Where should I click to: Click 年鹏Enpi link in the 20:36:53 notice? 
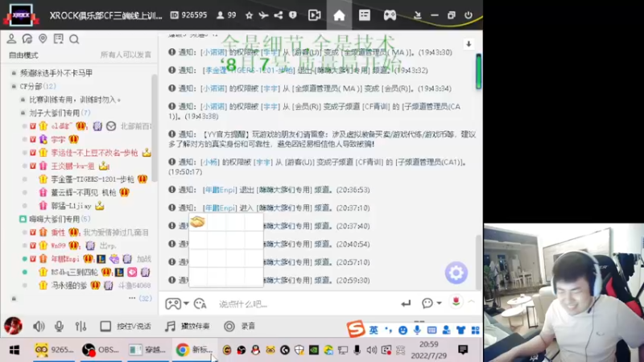[219, 190]
